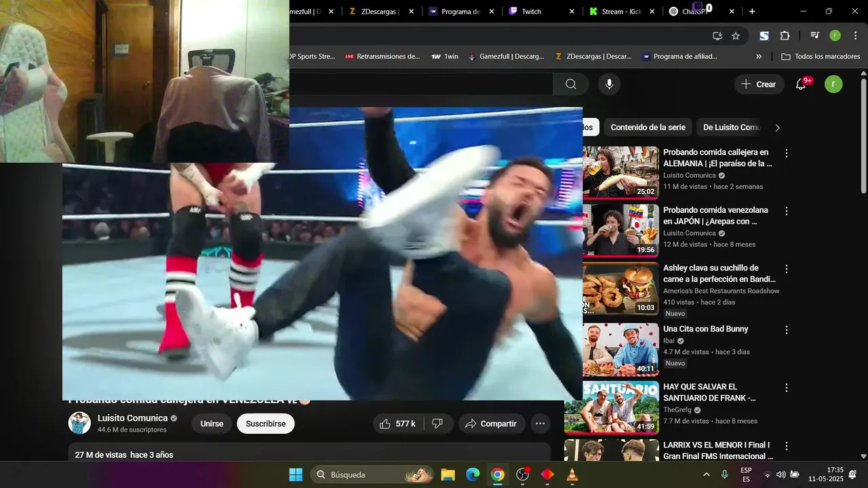Click Unirse button
Viewport: 868px width, 488px height.
tap(212, 424)
